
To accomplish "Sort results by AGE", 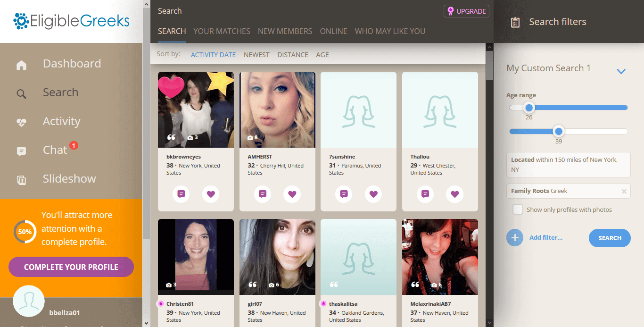I will (x=322, y=55).
